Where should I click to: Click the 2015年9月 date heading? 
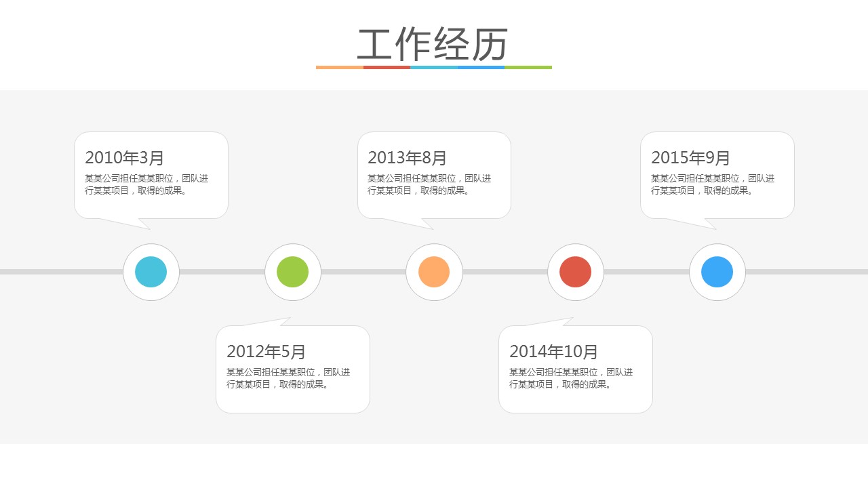click(x=691, y=158)
